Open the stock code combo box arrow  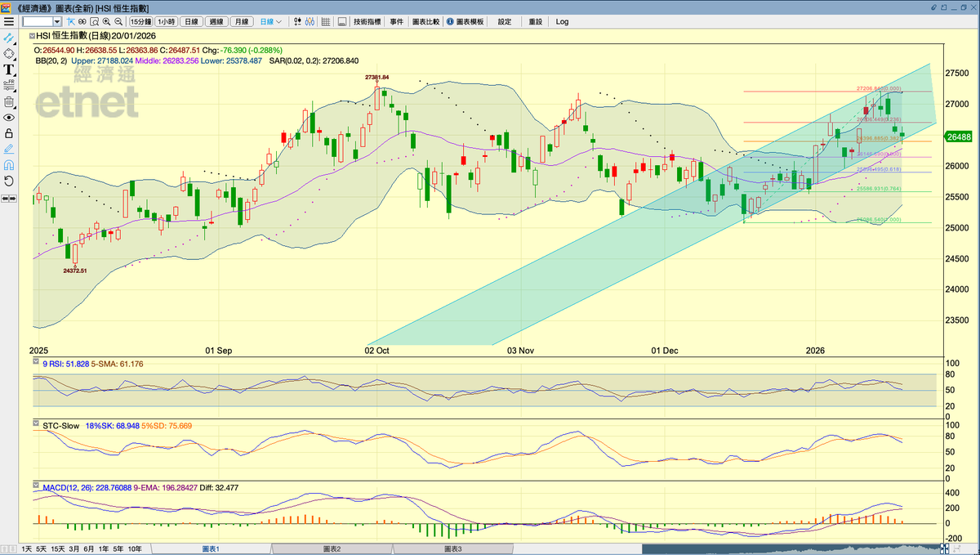click(x=56, y=21)
